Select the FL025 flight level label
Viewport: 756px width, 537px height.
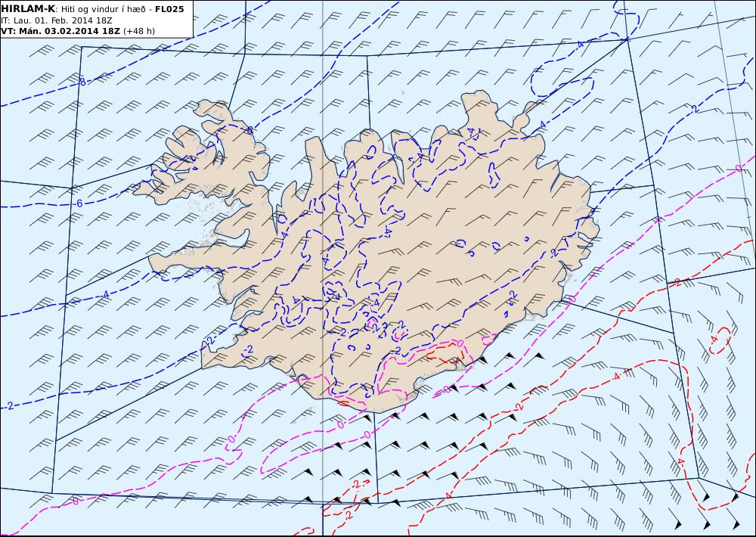[x=169, y=8]
